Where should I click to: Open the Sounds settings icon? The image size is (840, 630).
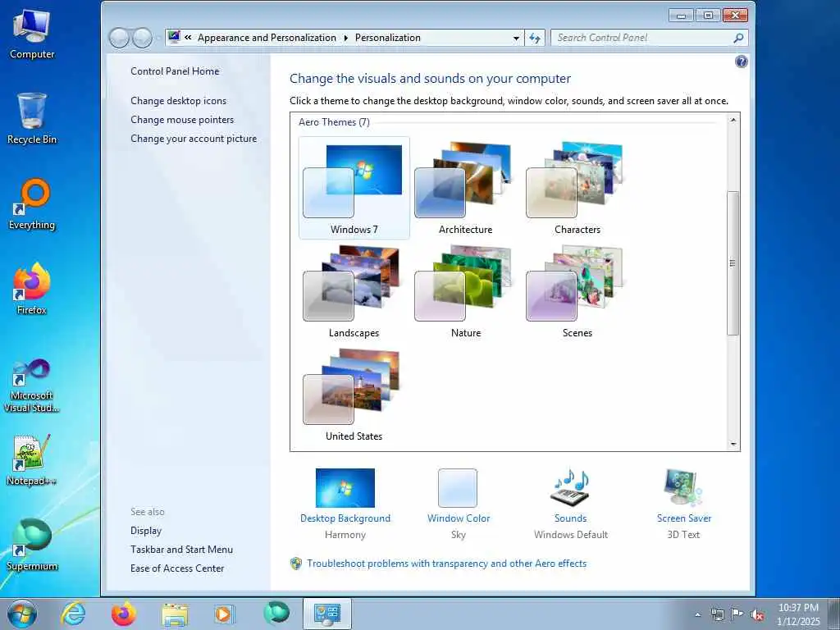[x=570, y=487]
